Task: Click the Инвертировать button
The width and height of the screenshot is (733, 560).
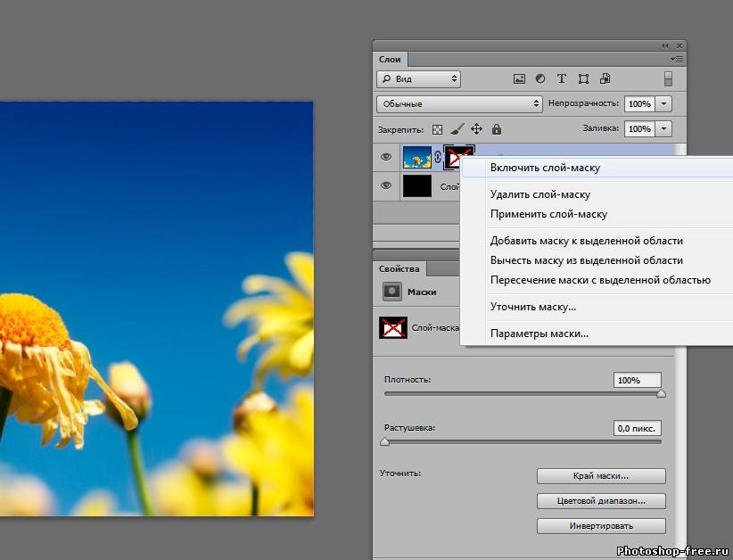Action: 601,525
